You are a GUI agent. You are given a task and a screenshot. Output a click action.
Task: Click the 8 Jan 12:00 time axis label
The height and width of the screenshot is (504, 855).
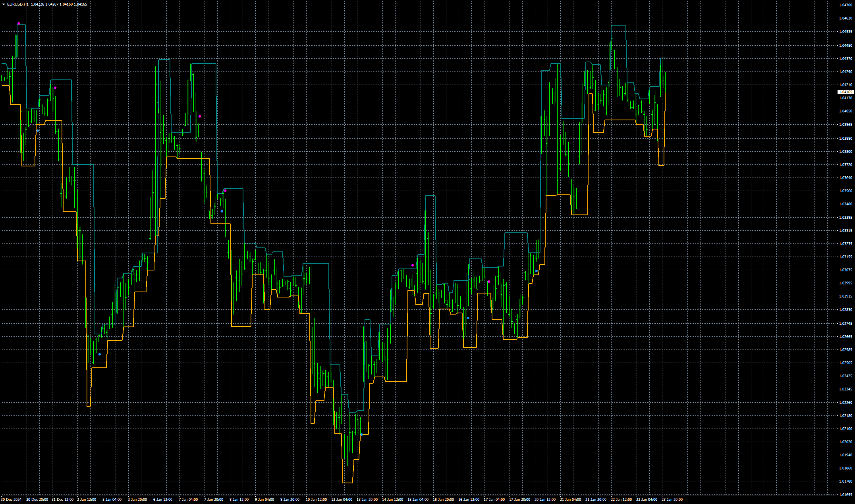tap(239, 500)
